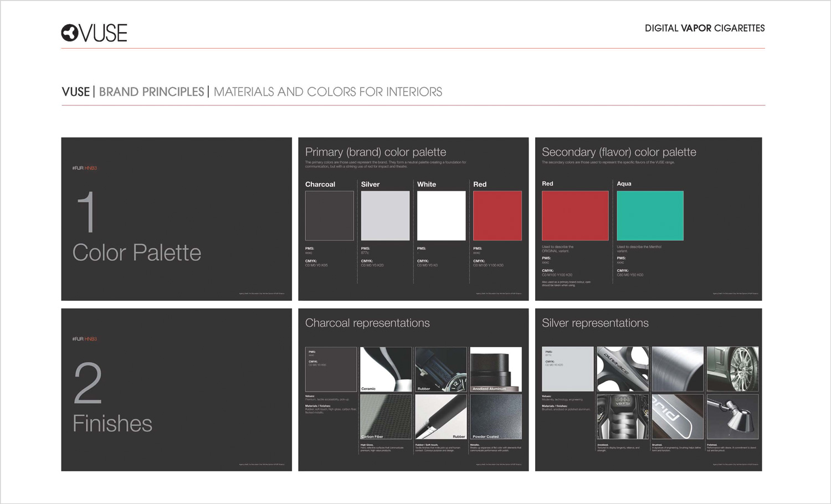This screenshot has height=504, width=831.
Task: Choose the White swatch in primary palette
Action: tap(441, 215)
